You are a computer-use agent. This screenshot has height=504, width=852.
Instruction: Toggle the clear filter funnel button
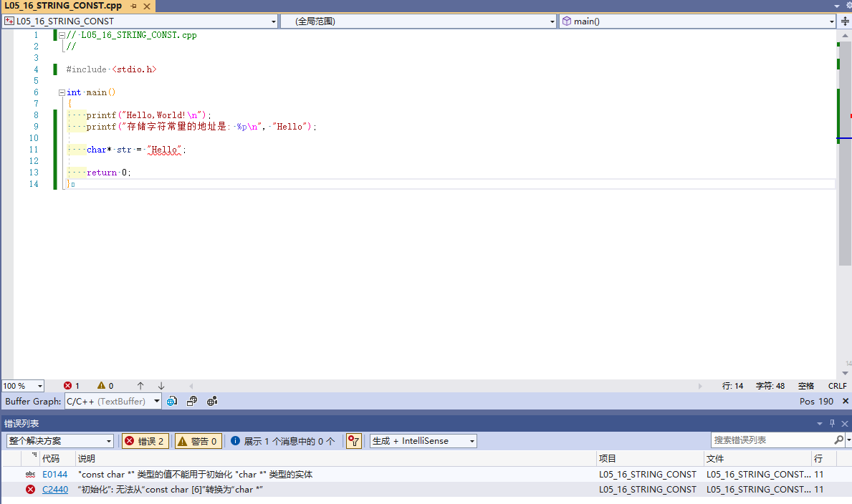click(x=354, y=441)
